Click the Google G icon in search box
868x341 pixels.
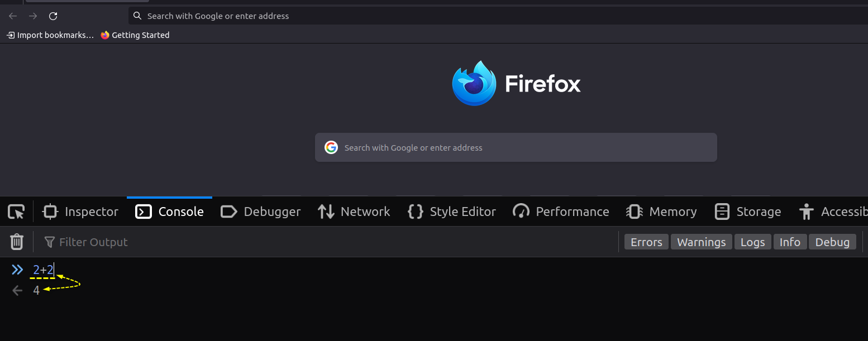(x=331, y=147)
